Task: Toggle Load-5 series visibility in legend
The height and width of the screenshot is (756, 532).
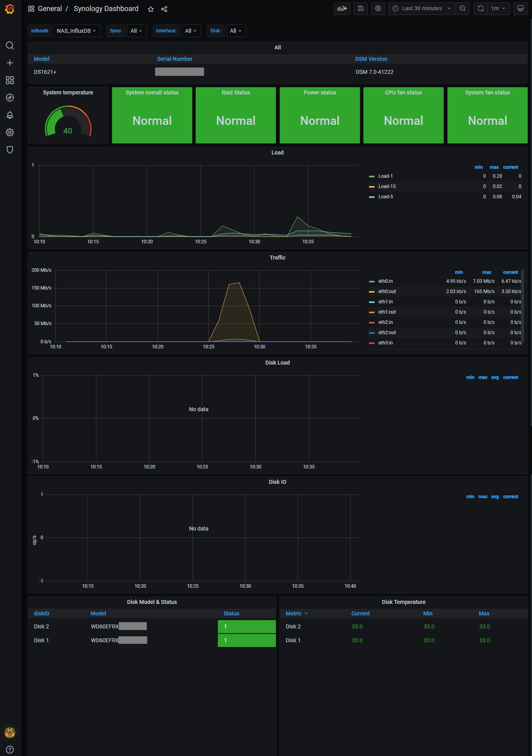Action: pos(385,197)
